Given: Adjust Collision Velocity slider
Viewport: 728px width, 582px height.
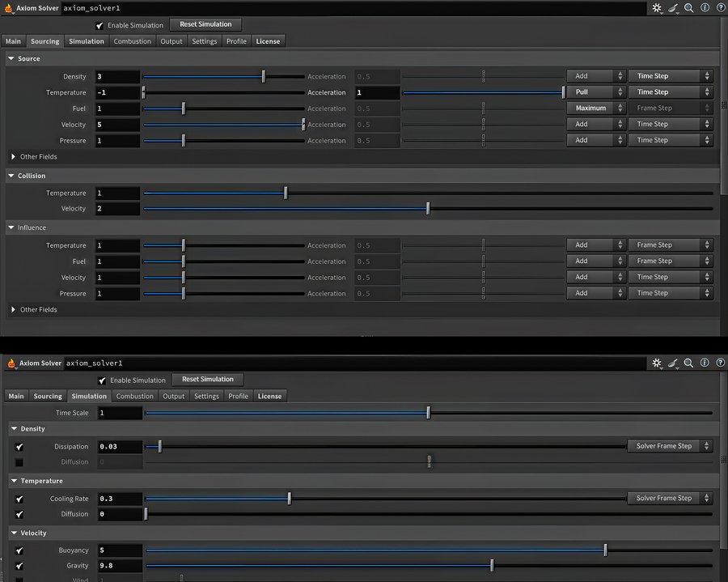Looking at the screenshot, I should (x=428, y=209).
